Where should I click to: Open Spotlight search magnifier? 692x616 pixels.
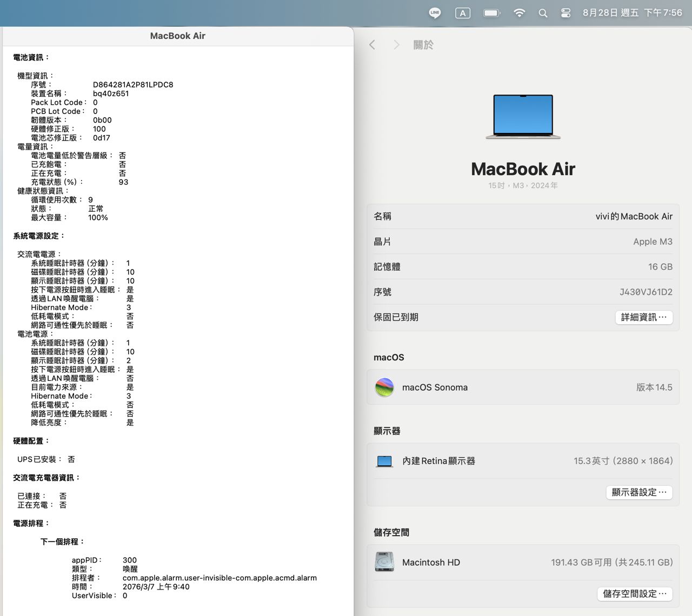pyautogui.click(x=543, y=13)
